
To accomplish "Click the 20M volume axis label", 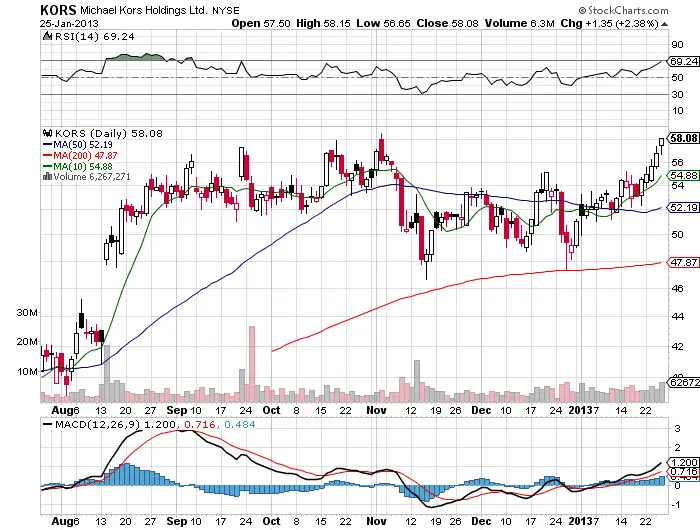I will (x=27, y=342).
